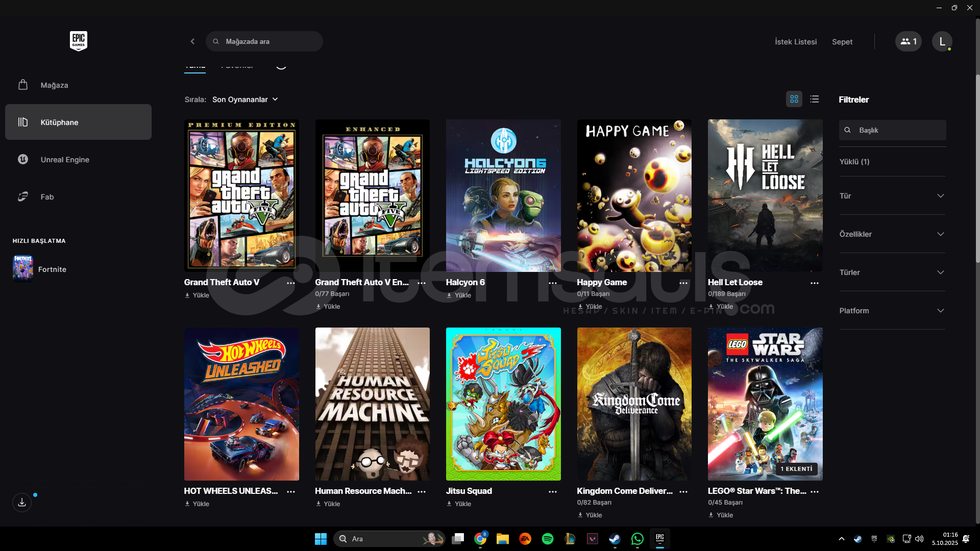
Task: Expand the Tür filter section
Action: (892, 196)
